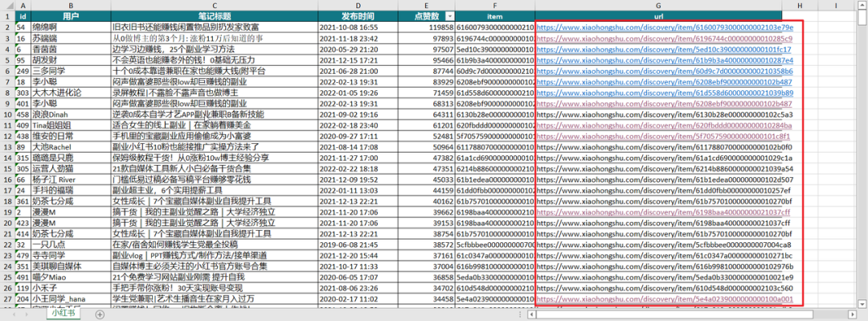The width and height of the screenshot is (868, 321).
Task: Select title 在家/宿舍如何赚钱学生党最全投稿
Action: [215, 245]
